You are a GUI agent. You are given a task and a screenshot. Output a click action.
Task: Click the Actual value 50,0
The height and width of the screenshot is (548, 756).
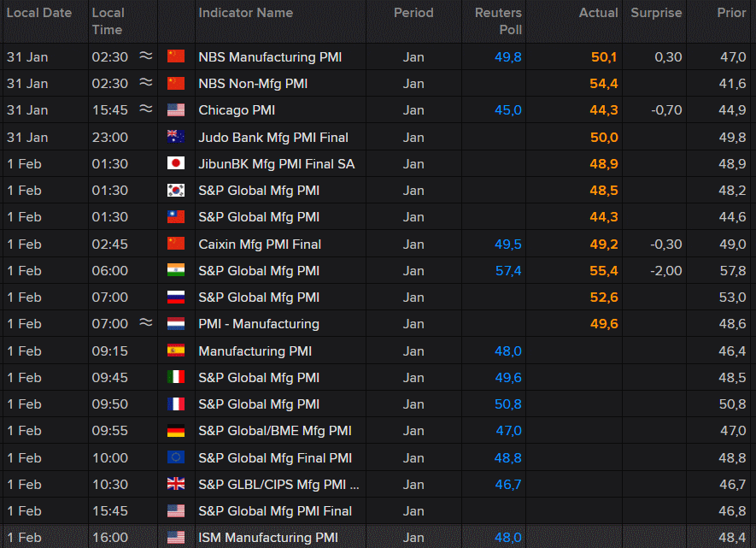pyautogui.click(x=604, y=138)
